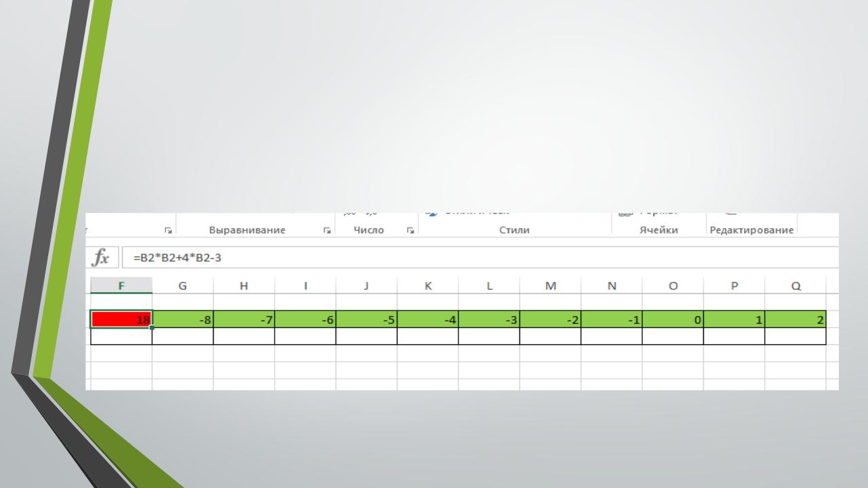Open the Число group dialog launcher

pos(410,230)
